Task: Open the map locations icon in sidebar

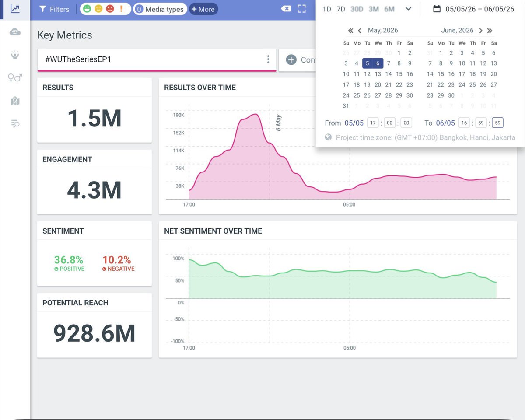Action: coord(15,101)
